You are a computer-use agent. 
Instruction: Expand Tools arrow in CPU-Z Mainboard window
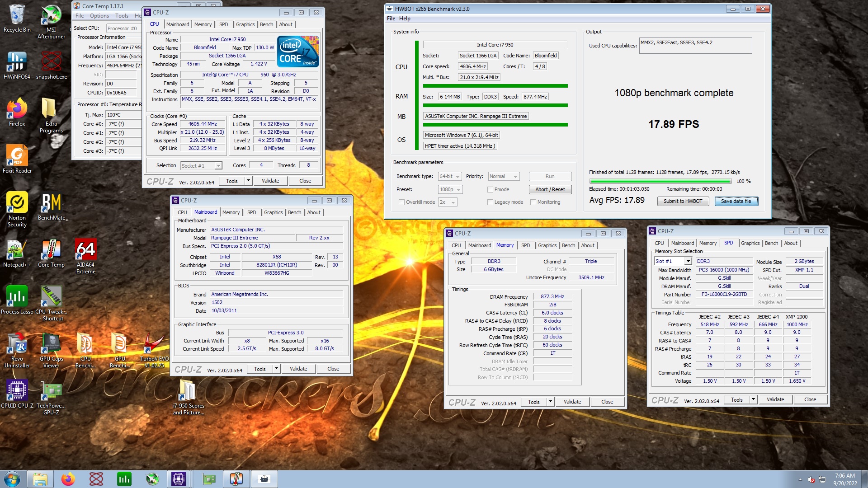point(276,369)
